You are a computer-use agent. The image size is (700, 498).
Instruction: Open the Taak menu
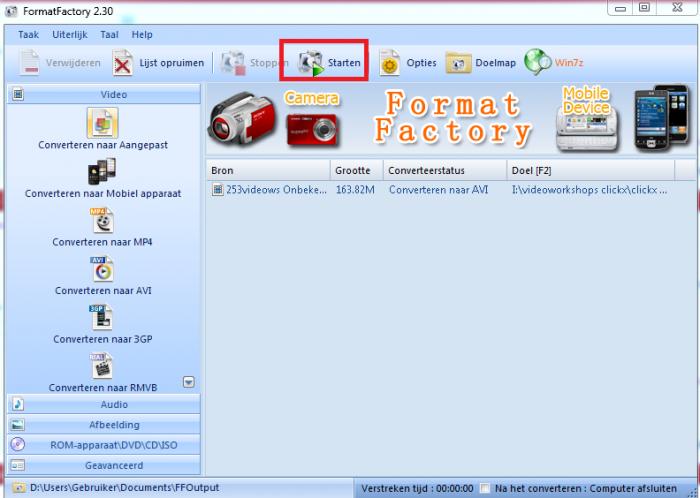pyautogui.click(x=28, y=34)
